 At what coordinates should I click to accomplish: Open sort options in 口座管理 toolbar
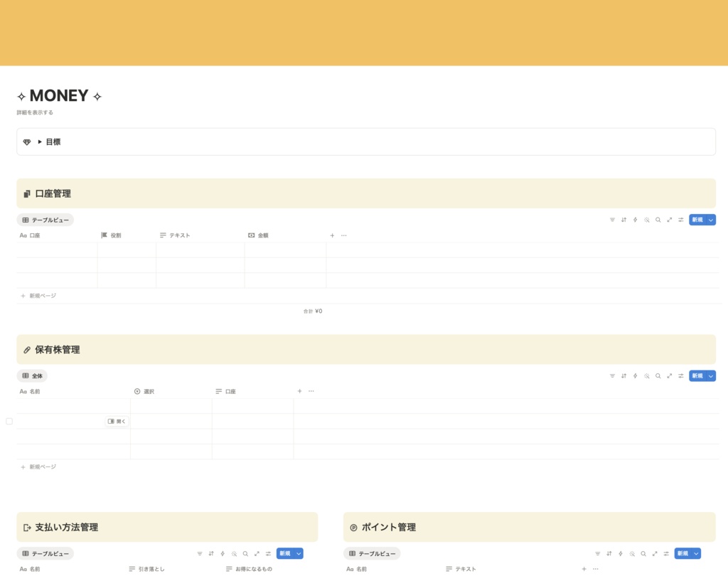(x=623, y=220)
